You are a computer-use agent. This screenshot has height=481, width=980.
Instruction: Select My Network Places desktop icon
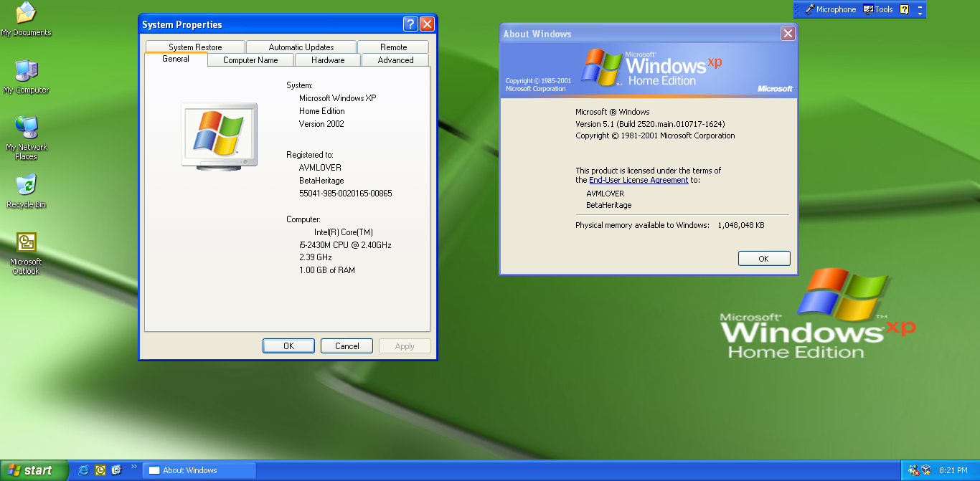click(26, 138)
